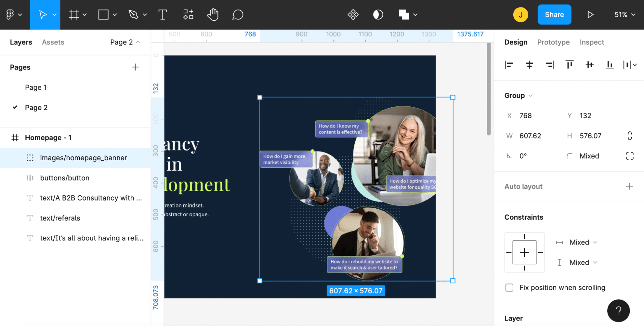The width and height of the screenshot is (644, 326).
Task: Click the Mask contrast icon
Action: coord(378,15)
